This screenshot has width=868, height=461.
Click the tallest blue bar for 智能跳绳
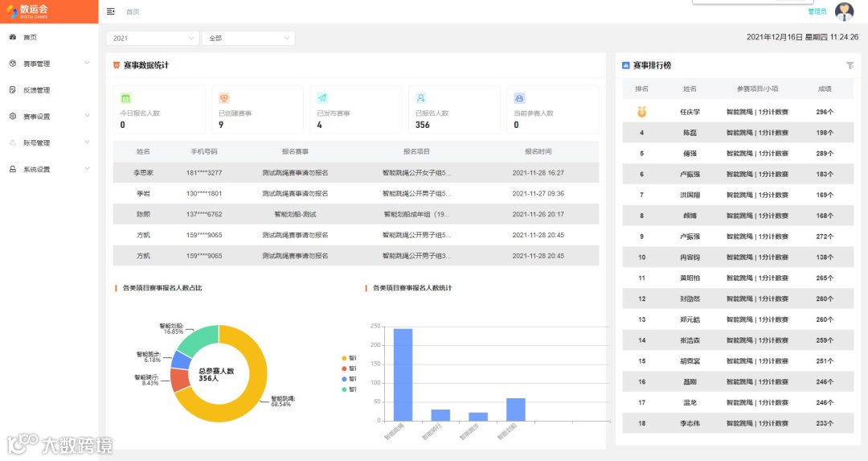coord(403,375)
